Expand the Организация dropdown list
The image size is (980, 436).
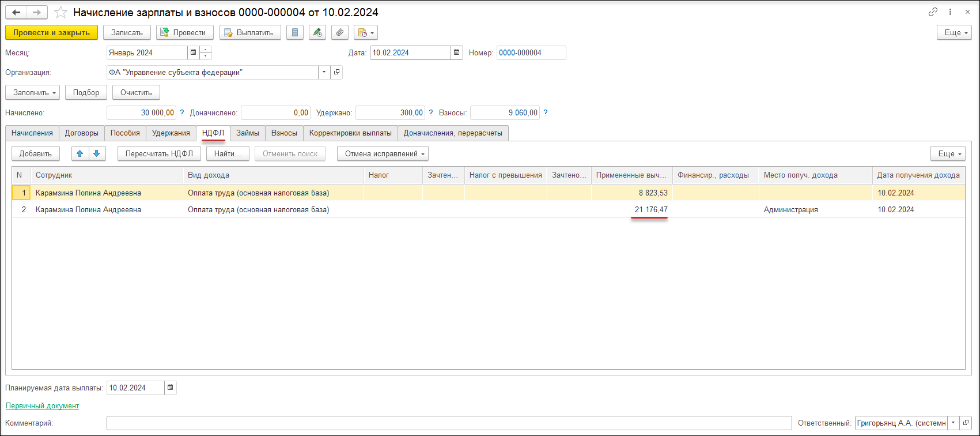point(324,72)
